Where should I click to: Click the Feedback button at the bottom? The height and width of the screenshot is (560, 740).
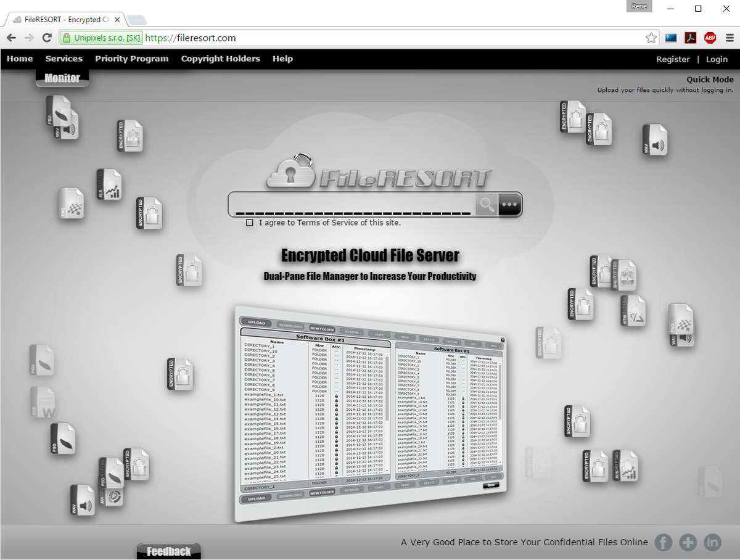(168, 551)
